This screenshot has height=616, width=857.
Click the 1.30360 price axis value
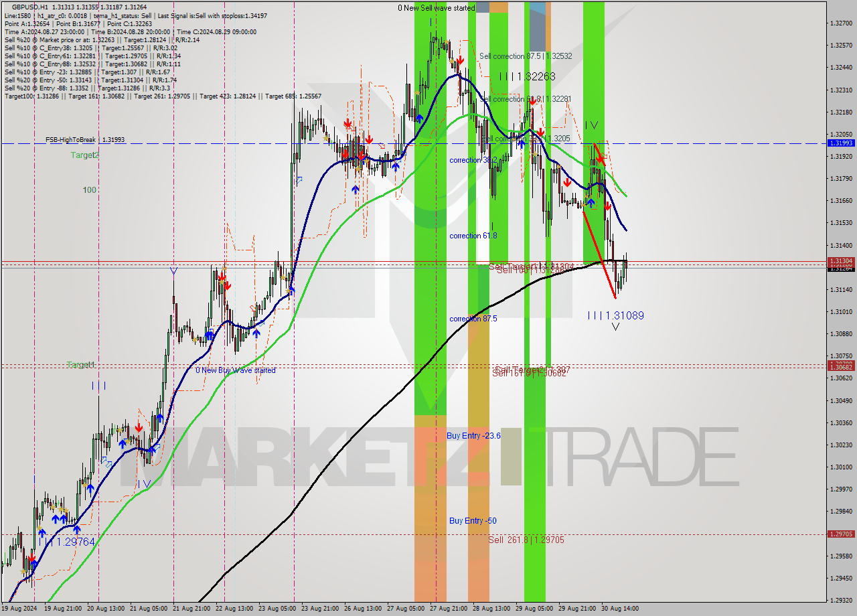point(841,422)
